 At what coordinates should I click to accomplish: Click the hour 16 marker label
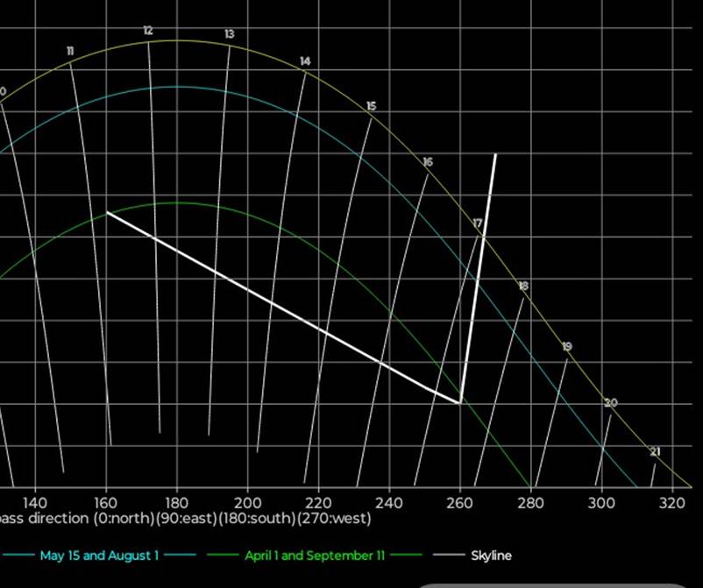pyautogui.click(x=428, y=162)
